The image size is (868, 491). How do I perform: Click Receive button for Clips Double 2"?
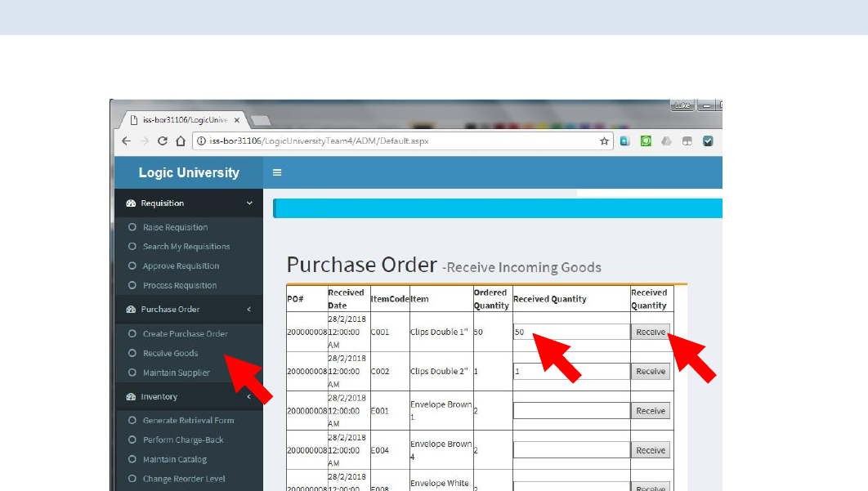point(651,372)
